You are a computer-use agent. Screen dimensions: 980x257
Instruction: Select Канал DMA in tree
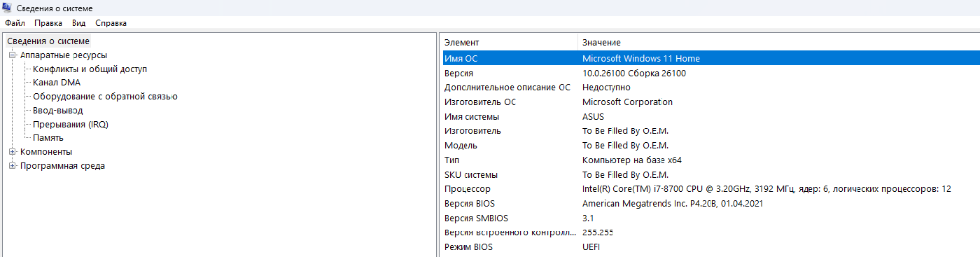pyautogui.click(x=57, y=83)
